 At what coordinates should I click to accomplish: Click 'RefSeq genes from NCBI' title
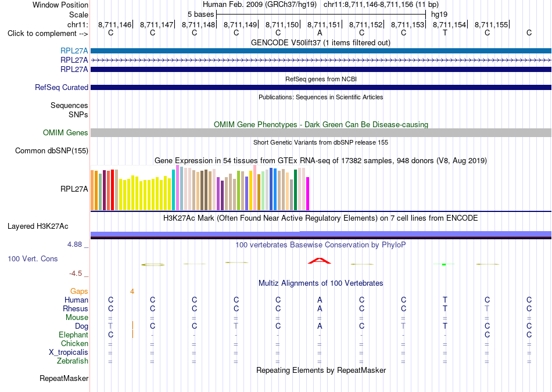tap(321, 79)
